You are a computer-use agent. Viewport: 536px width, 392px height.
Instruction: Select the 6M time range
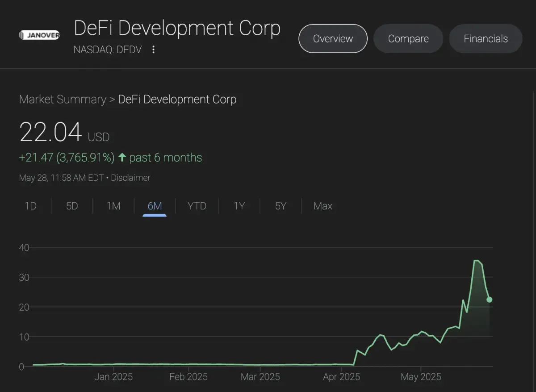click(155, 206)
